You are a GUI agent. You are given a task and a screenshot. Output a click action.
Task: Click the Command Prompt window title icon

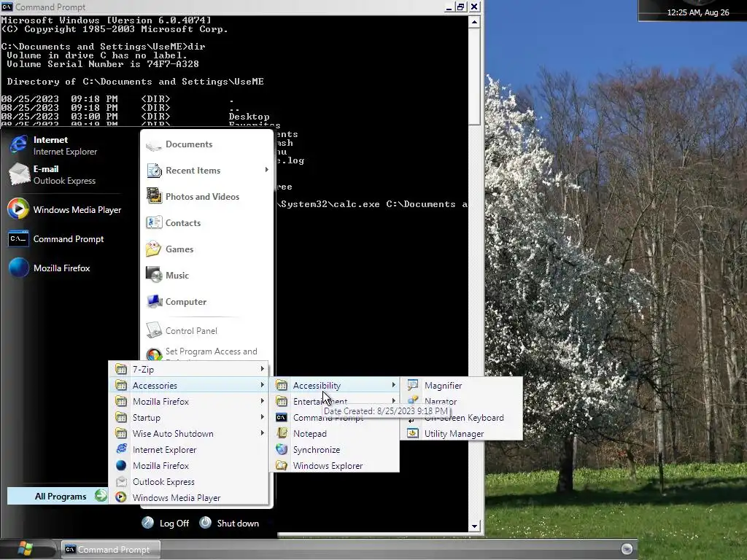point(7,7)
